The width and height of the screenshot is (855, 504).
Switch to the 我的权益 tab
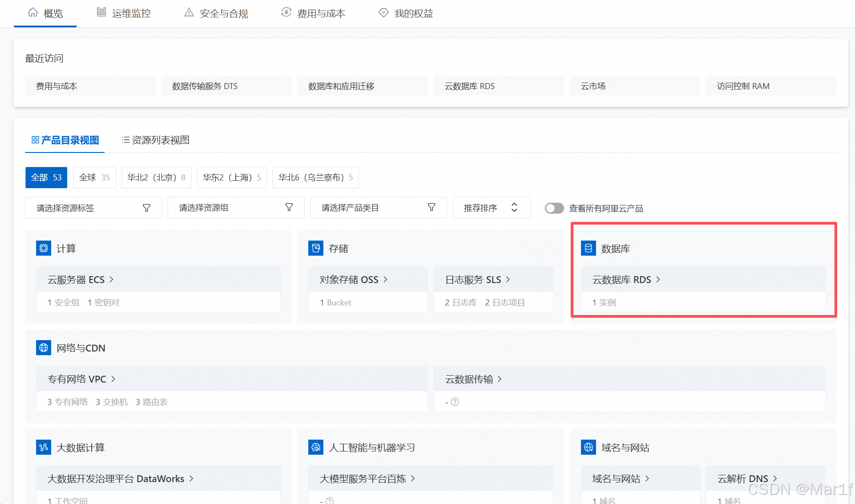pos(406,13)
